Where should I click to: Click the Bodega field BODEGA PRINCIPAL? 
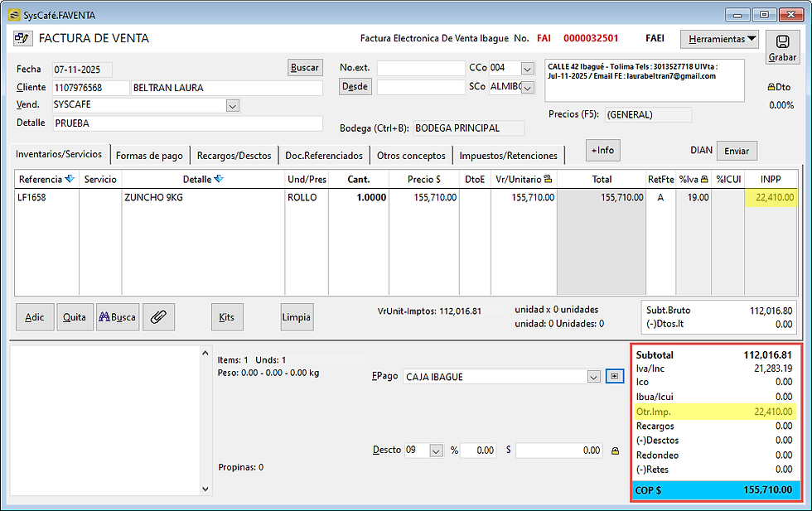click(469, 128)
